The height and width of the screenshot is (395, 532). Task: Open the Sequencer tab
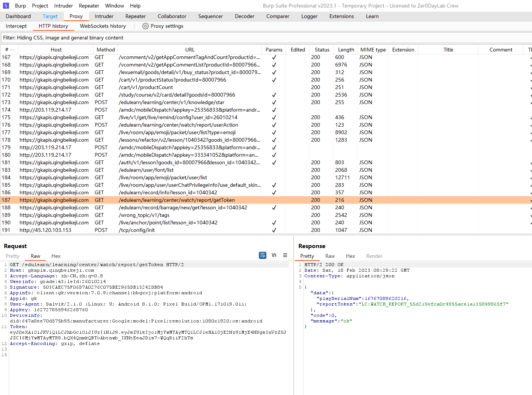(x=210, y=16)
